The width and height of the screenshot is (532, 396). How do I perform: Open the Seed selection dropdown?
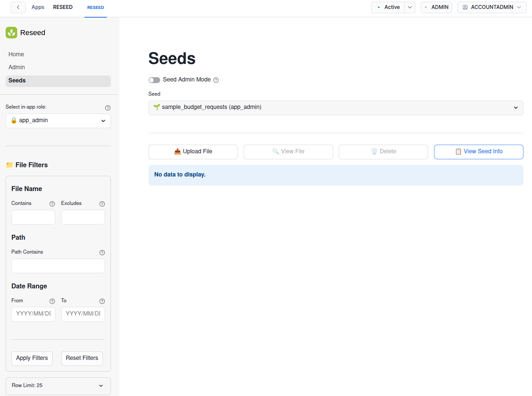pyautogui.click(x=335, y=108)
